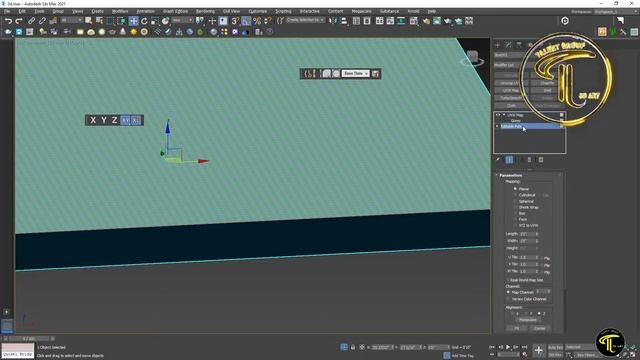Select the Unlink Selection tool
This screenshot has height=360, width=640.
tap(42, 21)
